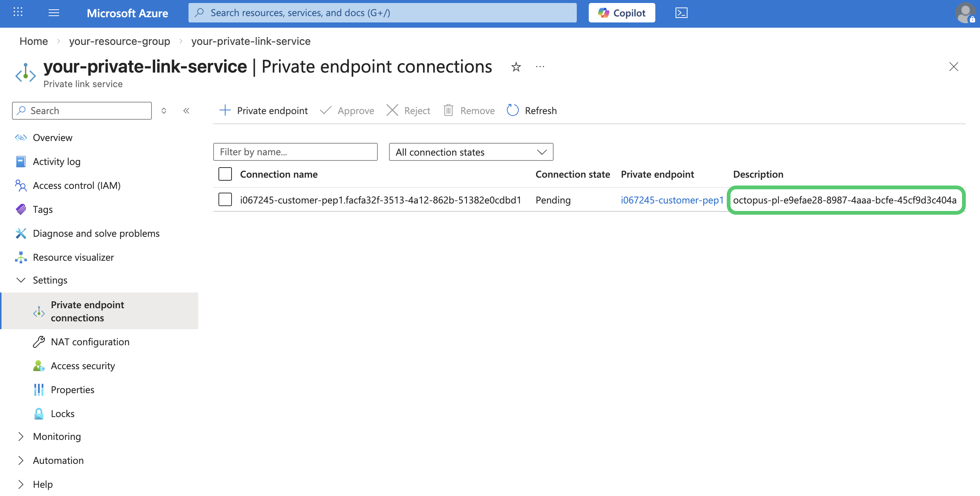Image resolution: width=980 pixels, height=496 pixels.
Task: Open Cloud Shell terminal
Action: pyautogui.click(x=682, y=13)
